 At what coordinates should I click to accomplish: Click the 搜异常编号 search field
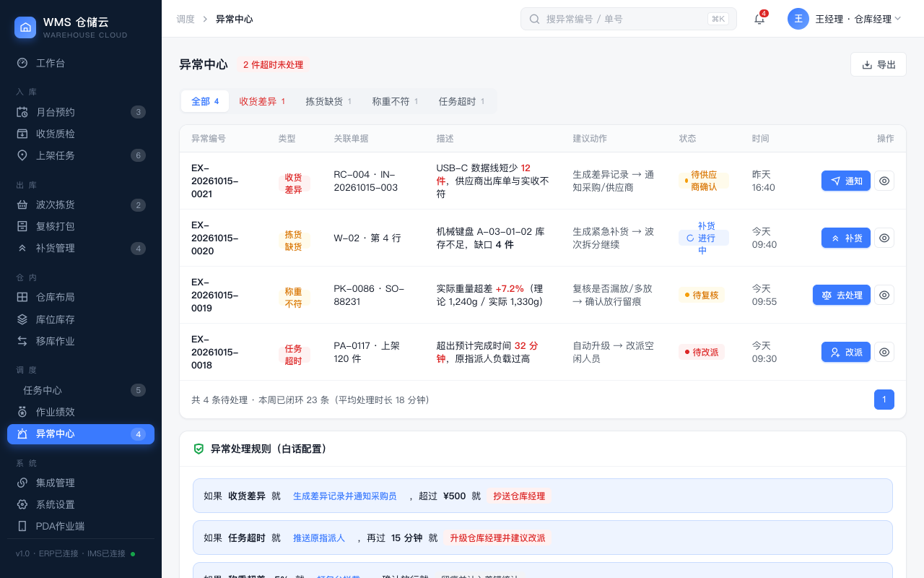pos(629,19)
